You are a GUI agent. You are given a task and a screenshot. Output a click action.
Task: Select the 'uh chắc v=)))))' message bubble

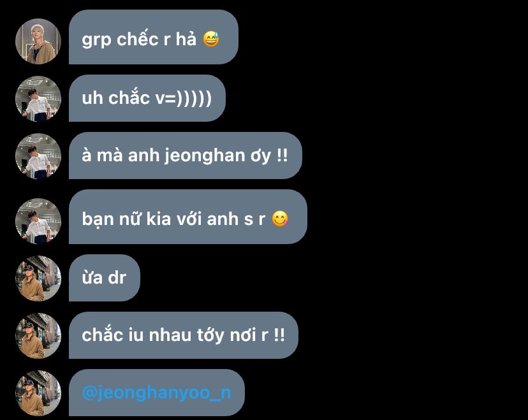coord(147,98)
